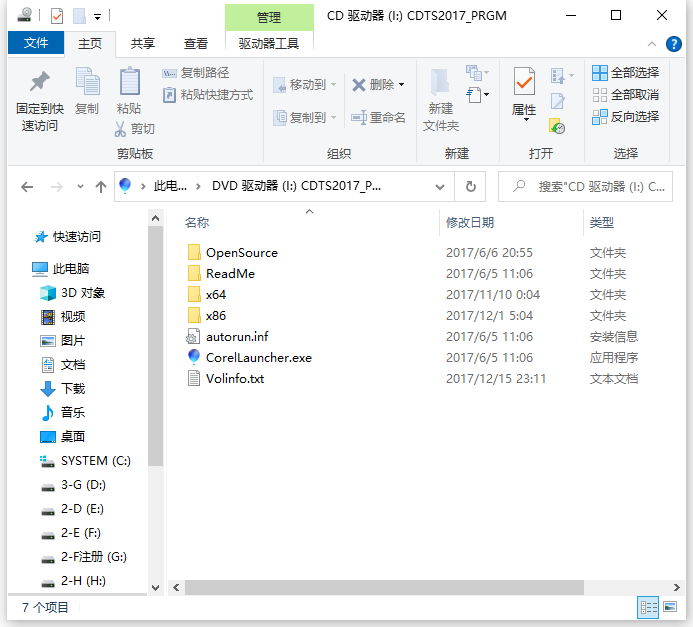This screenshot has height=627, width=693.
Task: Select the x86 folder
Action: [x=216, y=315]
